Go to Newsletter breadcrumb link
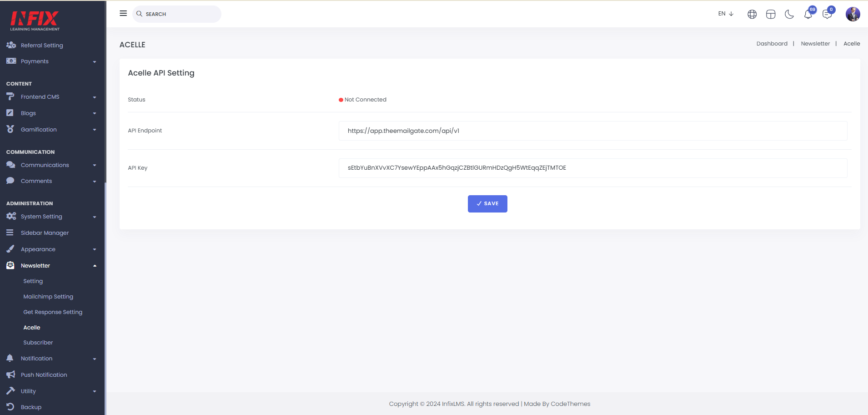 815,44
